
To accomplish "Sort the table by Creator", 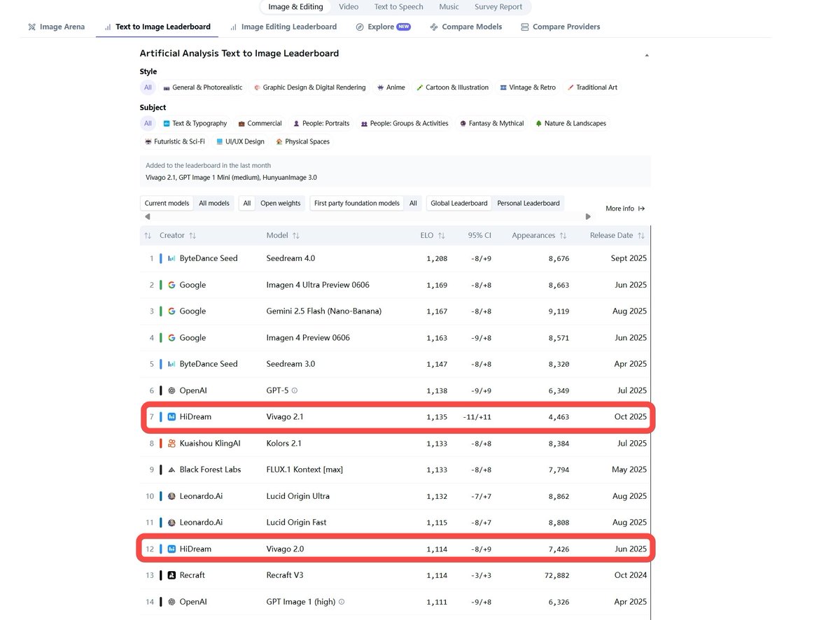I will [178, 236].
